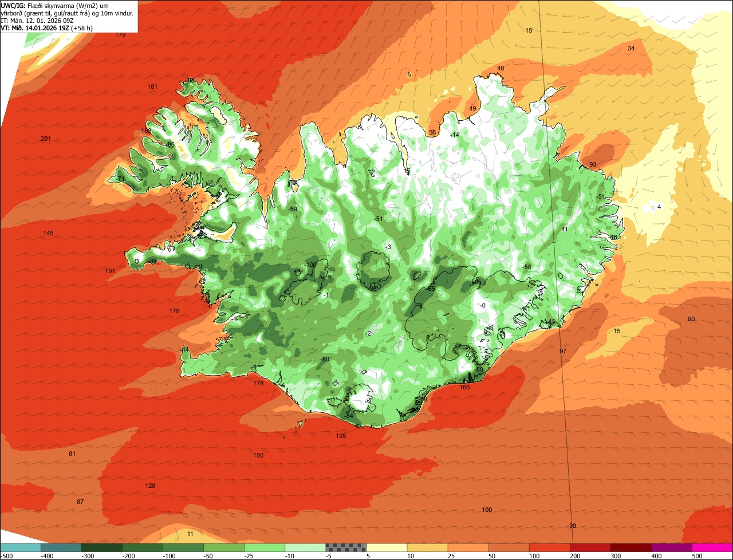Click the map value 81 in the lower left
This screenshot has height=560, width=733.
click(72, 453)
